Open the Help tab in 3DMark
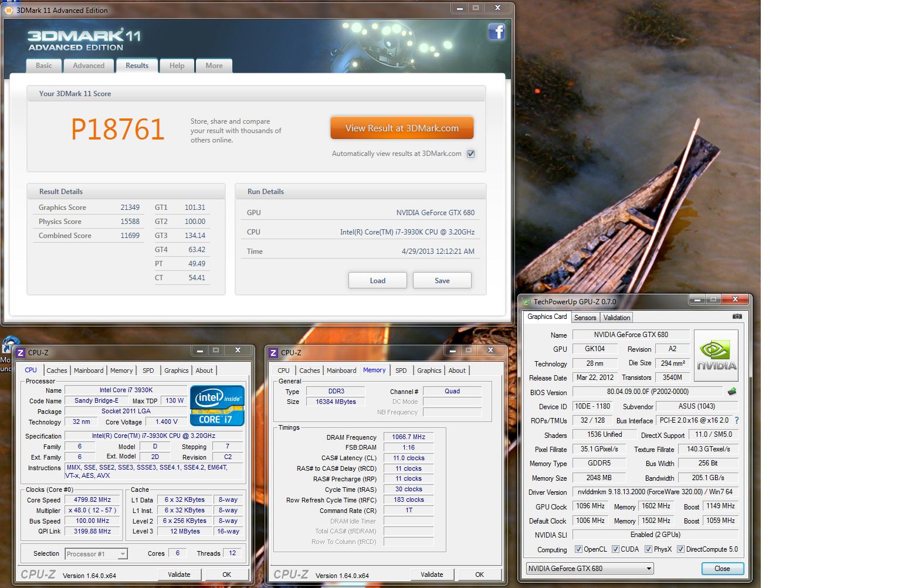Image resolution: width=901 pixels, height=588 pixels. 177,66
